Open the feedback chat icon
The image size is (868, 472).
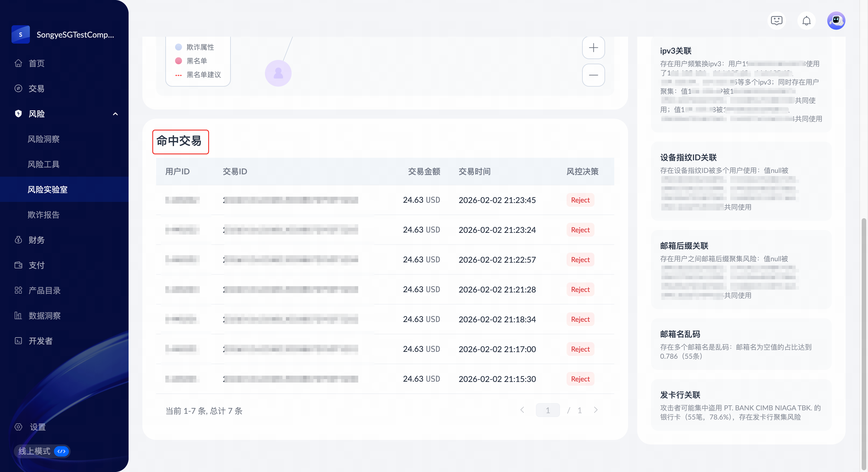[776, 21]
